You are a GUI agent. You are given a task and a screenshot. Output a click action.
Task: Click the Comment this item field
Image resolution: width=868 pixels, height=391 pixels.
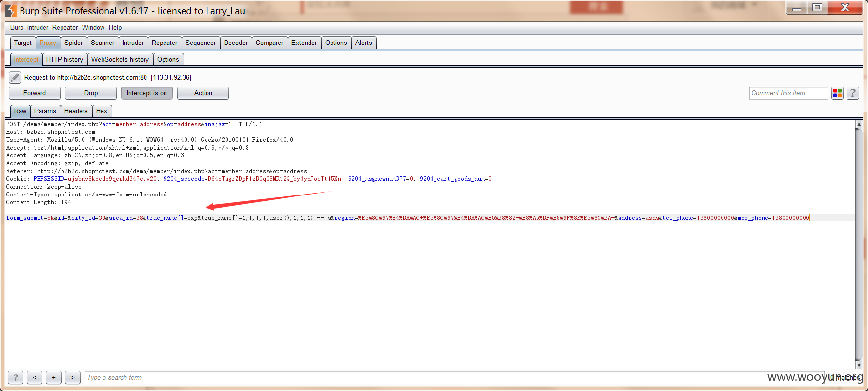(x=788, y=93)
